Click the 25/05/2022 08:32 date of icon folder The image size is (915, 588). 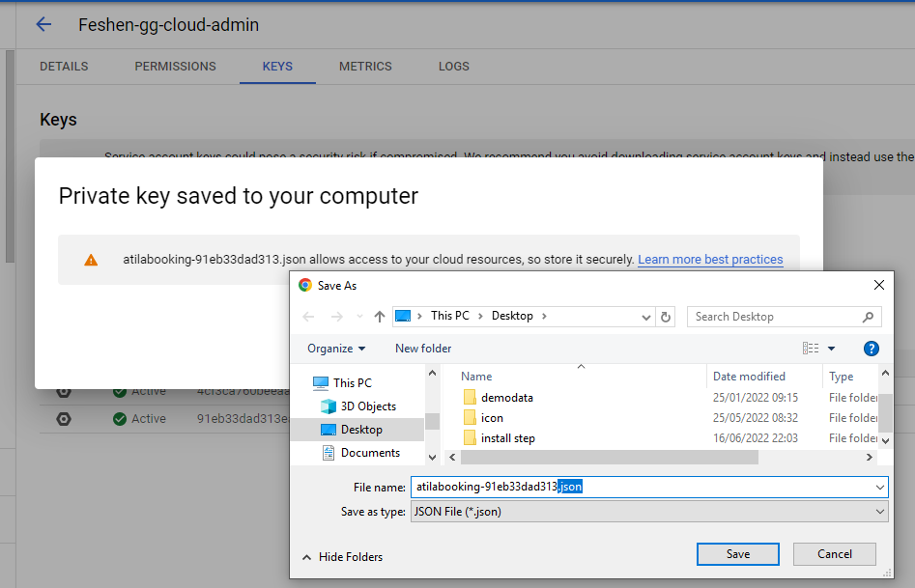click(756, 418)
